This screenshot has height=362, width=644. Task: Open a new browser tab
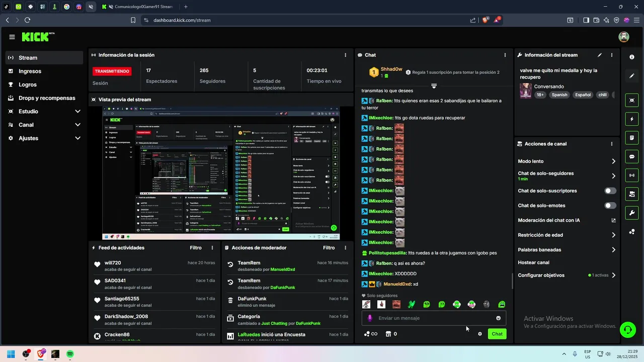[186, 7]
